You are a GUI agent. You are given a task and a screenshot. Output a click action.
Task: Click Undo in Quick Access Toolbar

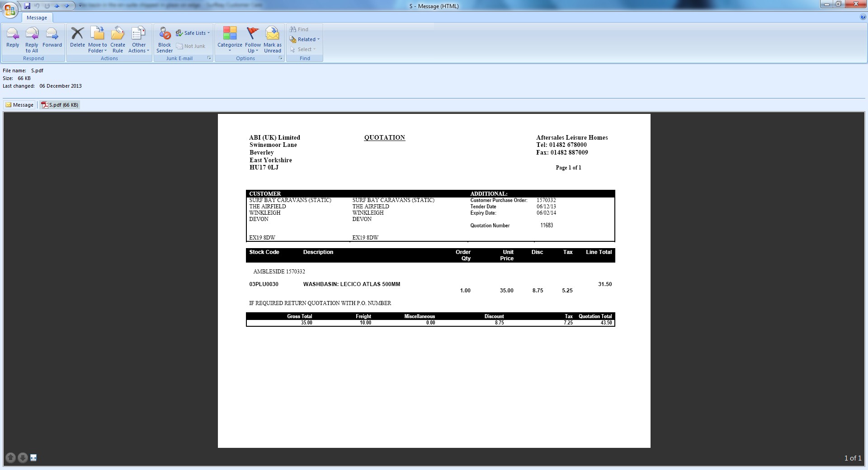click(37, 6)
